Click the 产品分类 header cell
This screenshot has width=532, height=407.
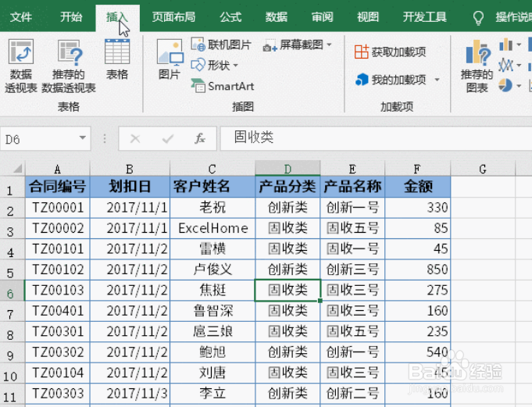[x=287, y=187]
